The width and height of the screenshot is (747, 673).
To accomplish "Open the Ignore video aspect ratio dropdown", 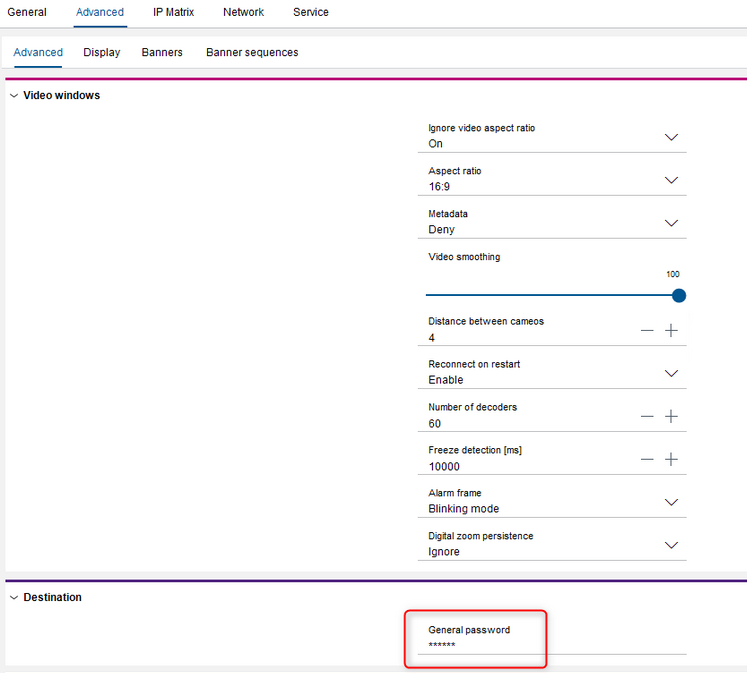I will [x=671, y=137].
